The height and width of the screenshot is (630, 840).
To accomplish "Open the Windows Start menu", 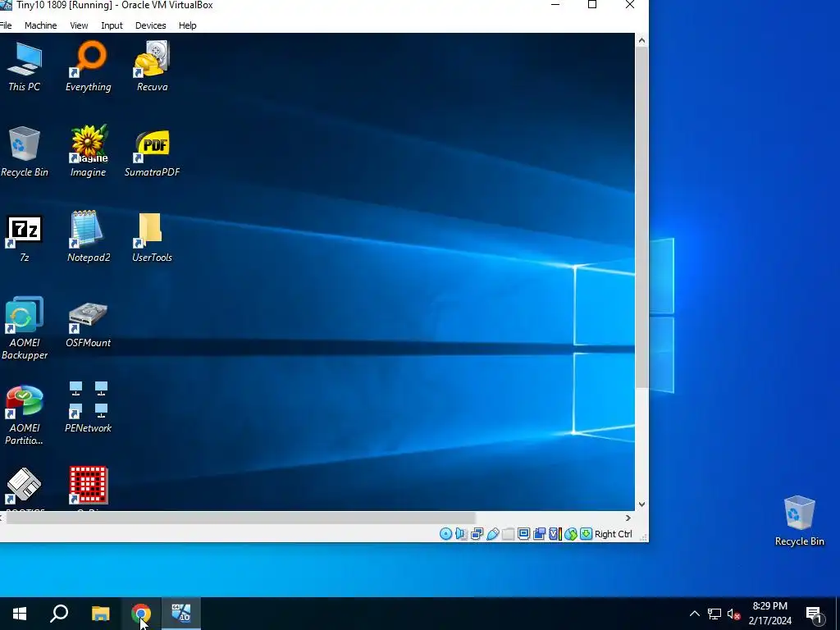I will [20, 614].
